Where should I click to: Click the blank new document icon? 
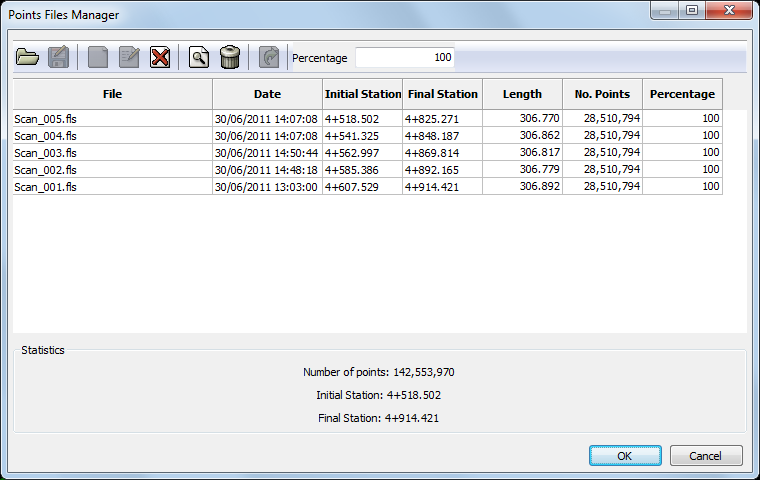(98, 57)
